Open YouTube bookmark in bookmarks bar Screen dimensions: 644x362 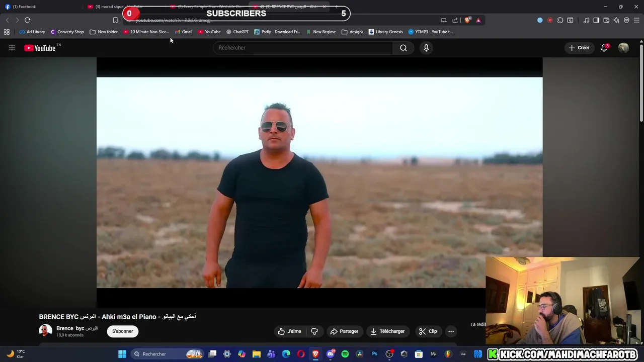tap(209, 32)
